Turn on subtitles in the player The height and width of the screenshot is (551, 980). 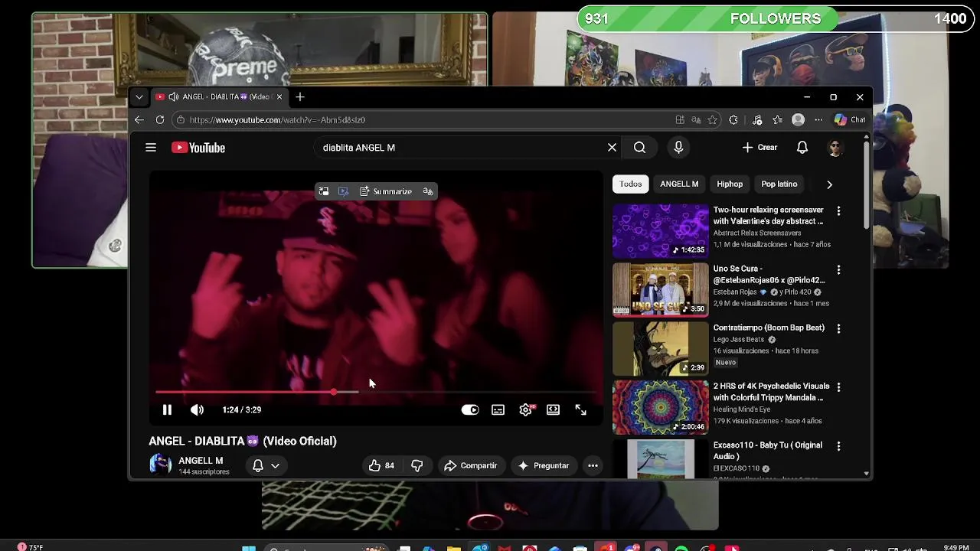498,410
